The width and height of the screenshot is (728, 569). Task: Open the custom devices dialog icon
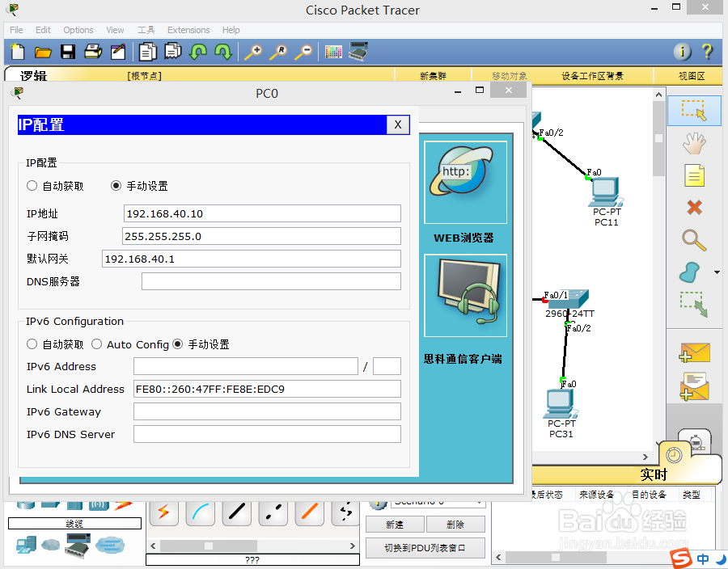358,52
